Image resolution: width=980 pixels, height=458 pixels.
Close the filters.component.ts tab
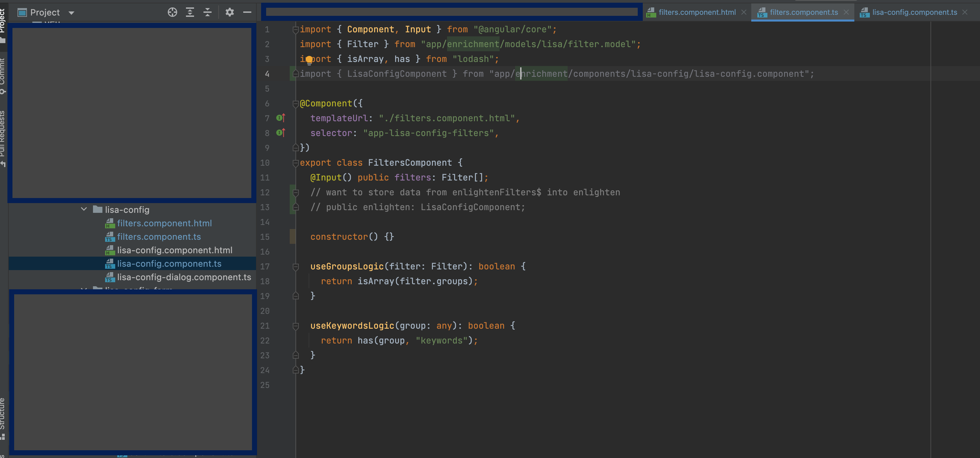(846, 12)
